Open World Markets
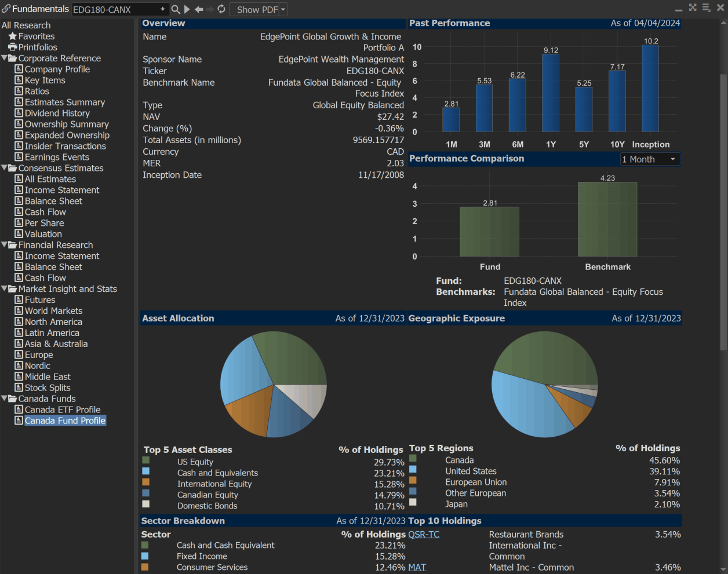The width and height of the screenshot is (728, 574). [53, 310]
